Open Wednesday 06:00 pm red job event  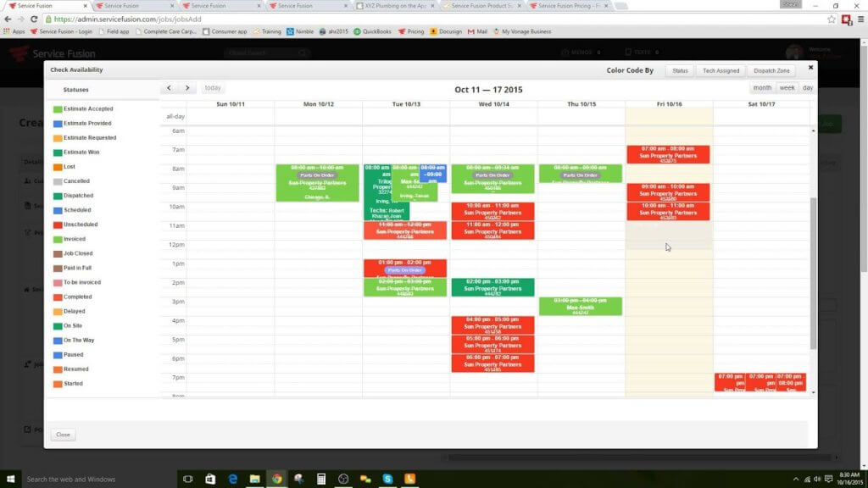click(492, 363)
